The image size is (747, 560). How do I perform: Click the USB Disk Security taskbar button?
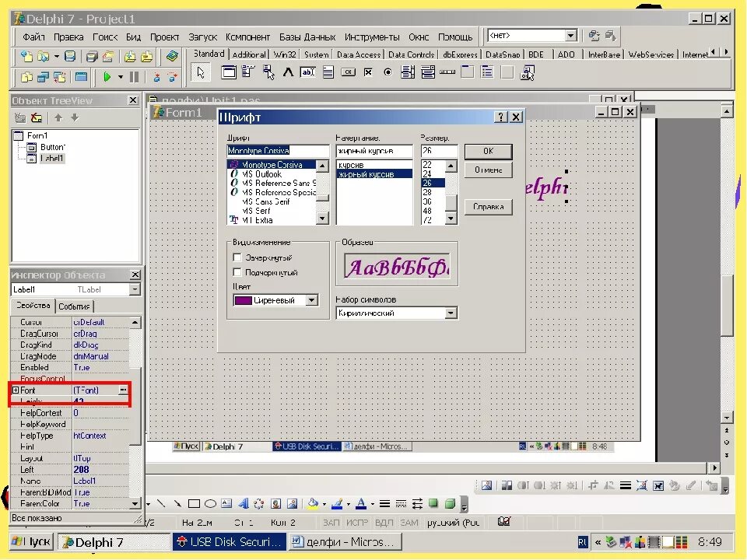pyautogui.click(x=230, y=542)
